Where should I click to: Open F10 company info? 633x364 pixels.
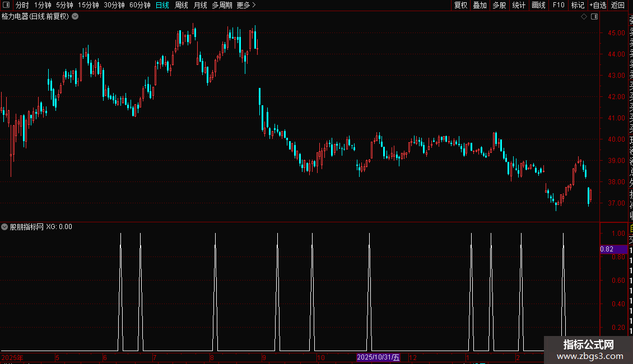pos(558,5)
